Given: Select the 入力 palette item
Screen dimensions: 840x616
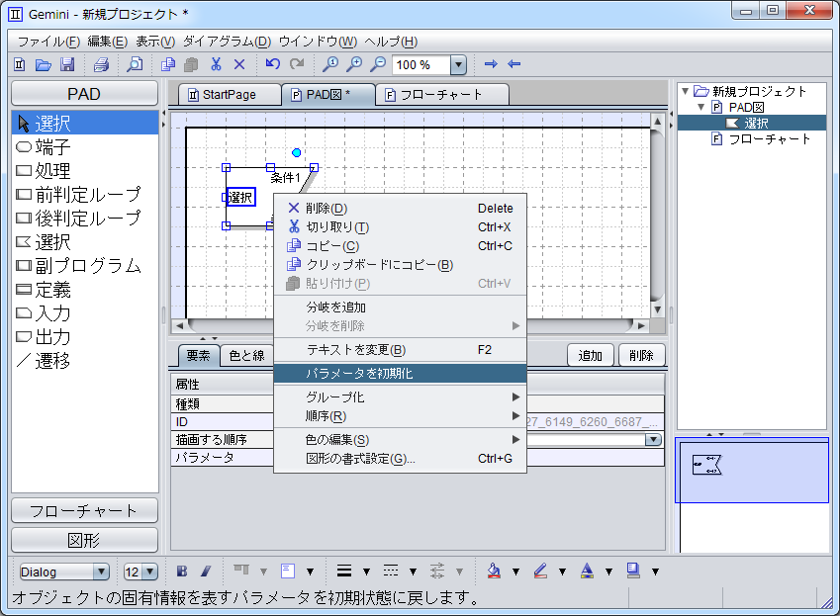Looking at the screenshot, I should (x=85, y=313).
